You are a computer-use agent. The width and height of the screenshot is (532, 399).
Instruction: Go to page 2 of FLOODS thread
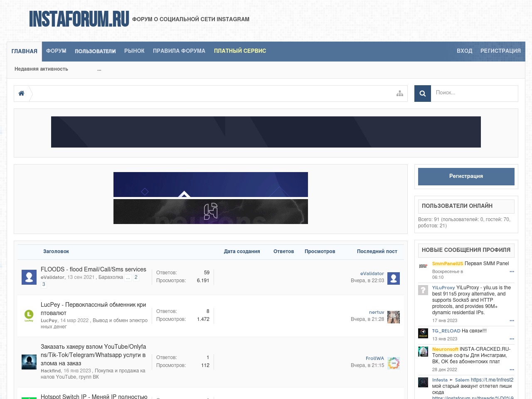[136, 277]
